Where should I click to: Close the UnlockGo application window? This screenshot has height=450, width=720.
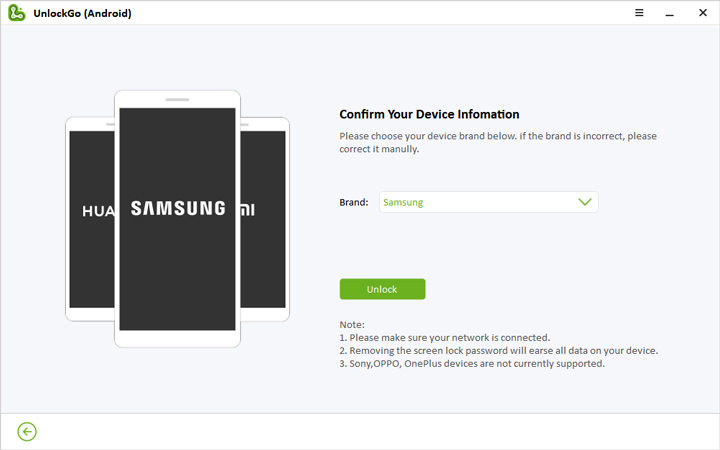tap(702, 13)
